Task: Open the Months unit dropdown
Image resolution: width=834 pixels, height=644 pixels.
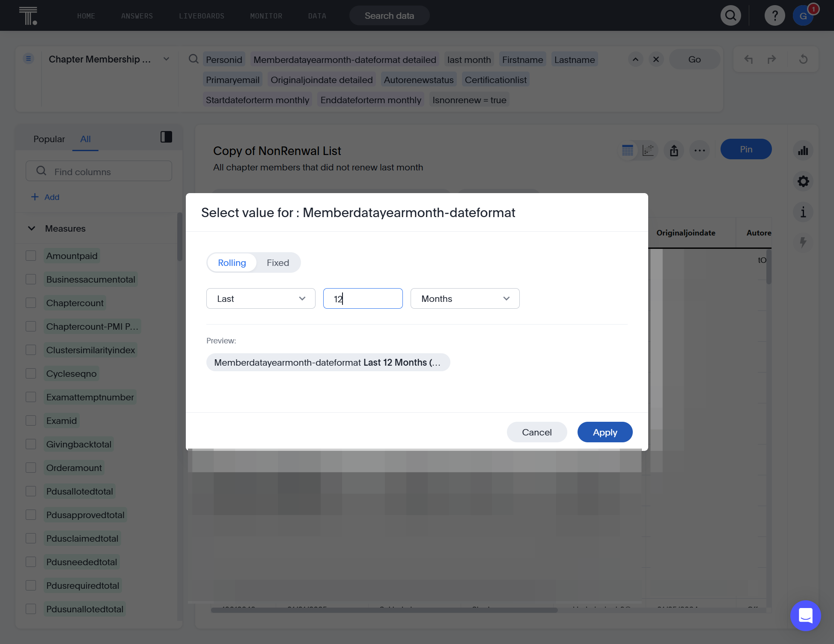Action: pos(465,298)
